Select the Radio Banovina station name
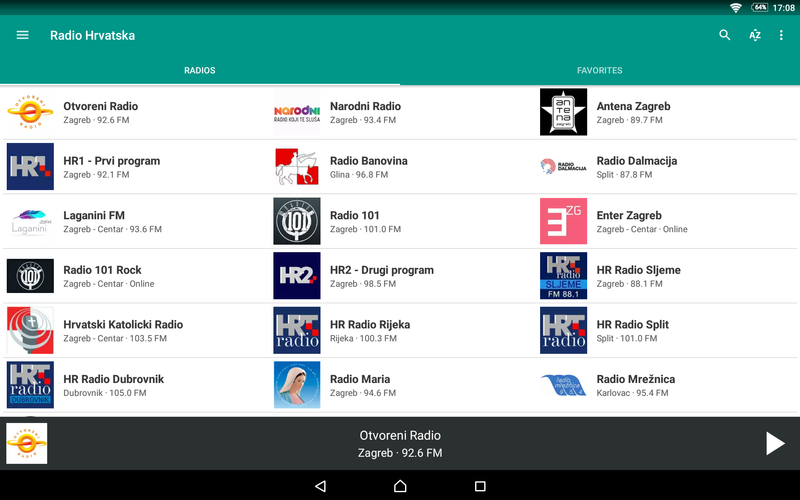Image resolution: width=800 pixels, height=500 pixels. point(368,161)
